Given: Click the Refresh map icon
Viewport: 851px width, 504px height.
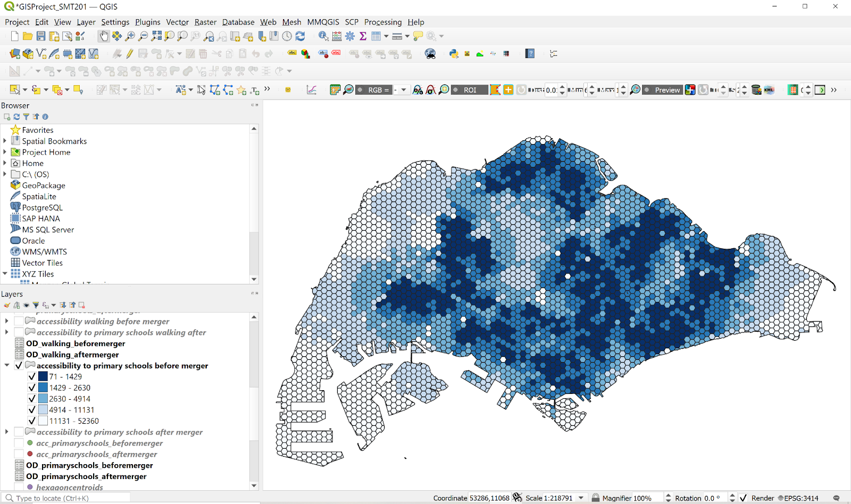Looking at the screenshot, I should (300, 36).
